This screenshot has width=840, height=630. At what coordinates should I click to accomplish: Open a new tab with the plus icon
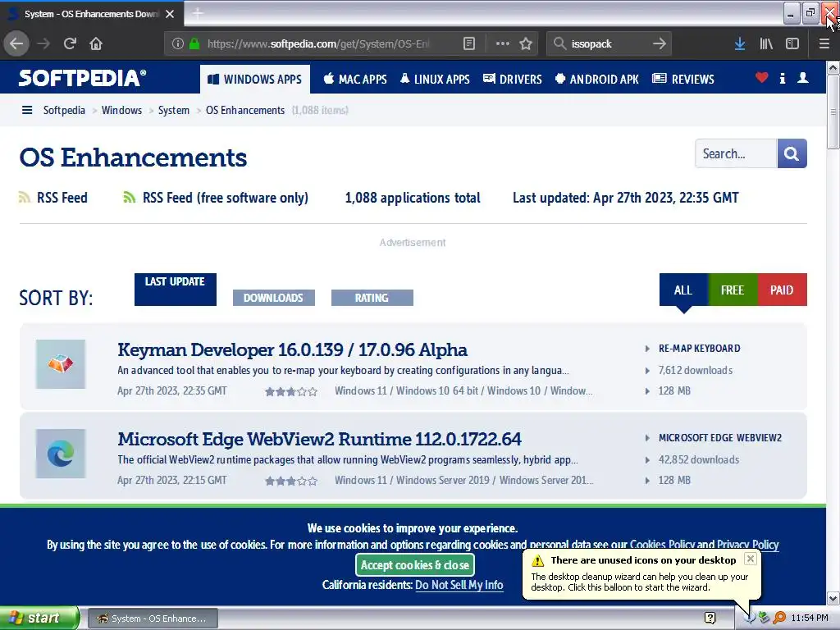click(x=198, y=13)
